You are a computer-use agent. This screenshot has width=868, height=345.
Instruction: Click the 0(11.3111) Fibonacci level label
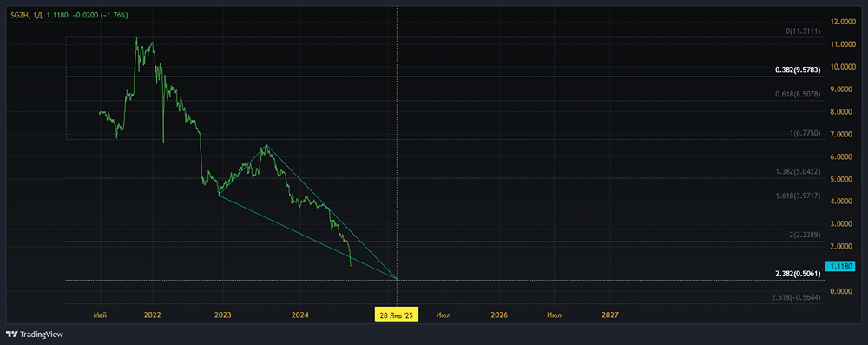[803, 31]
